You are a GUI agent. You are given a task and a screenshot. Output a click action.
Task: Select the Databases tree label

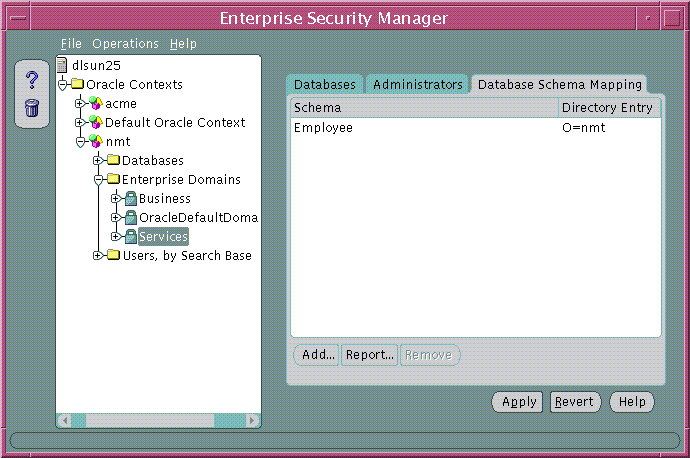[x=153, y=161]
